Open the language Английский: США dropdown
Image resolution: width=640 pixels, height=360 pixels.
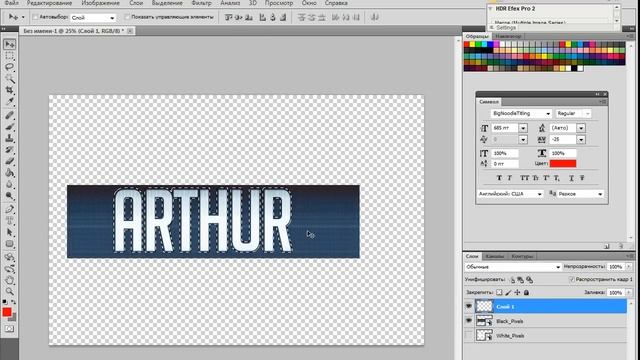pyautogui.click(x=511, y=194)
